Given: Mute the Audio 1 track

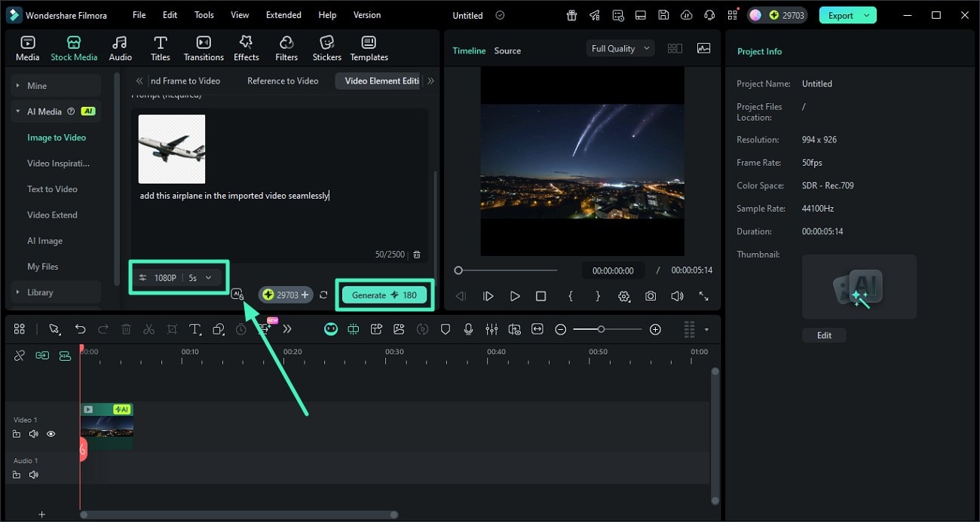Looking at the screenshot, I should [33, 475].
